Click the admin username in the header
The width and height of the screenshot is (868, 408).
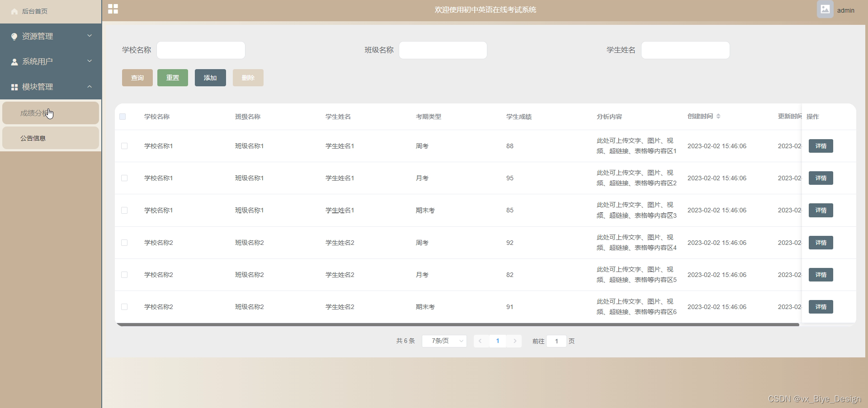point(846,10)
